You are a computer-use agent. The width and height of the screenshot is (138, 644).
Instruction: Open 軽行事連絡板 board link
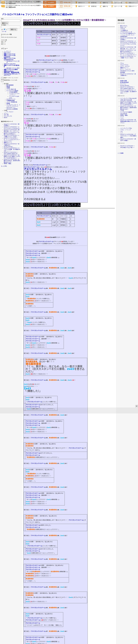10,85
